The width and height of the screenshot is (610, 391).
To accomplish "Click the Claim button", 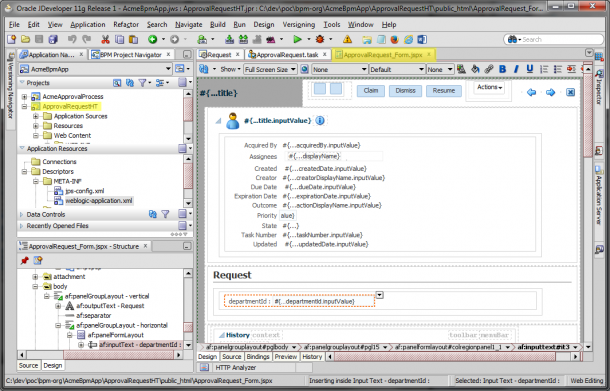I will click(371, 91).
